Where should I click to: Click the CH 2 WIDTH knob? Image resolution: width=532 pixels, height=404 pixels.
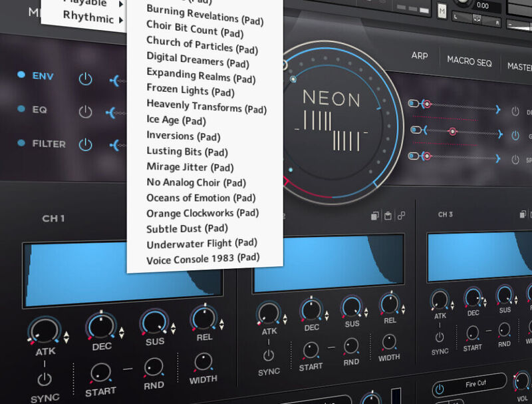[x=389, y=342]
